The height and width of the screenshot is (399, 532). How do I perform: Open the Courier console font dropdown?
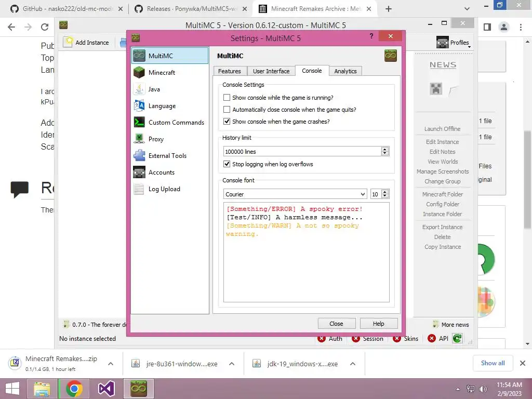click(x=295, y=194)
